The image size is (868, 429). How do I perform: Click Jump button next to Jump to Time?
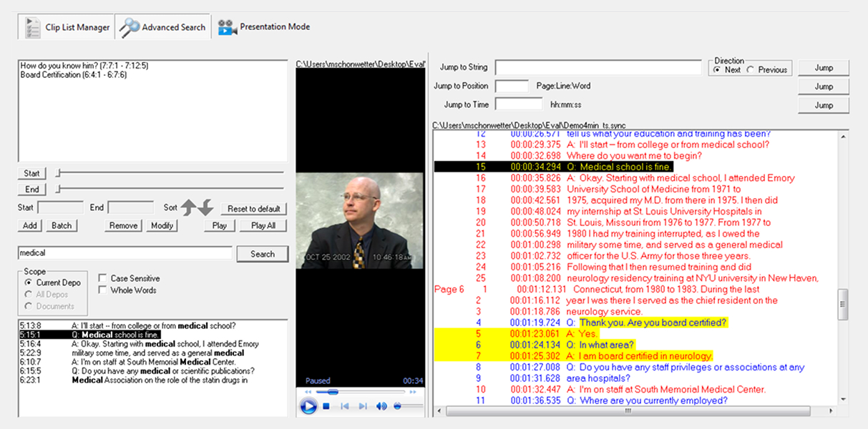824,105
